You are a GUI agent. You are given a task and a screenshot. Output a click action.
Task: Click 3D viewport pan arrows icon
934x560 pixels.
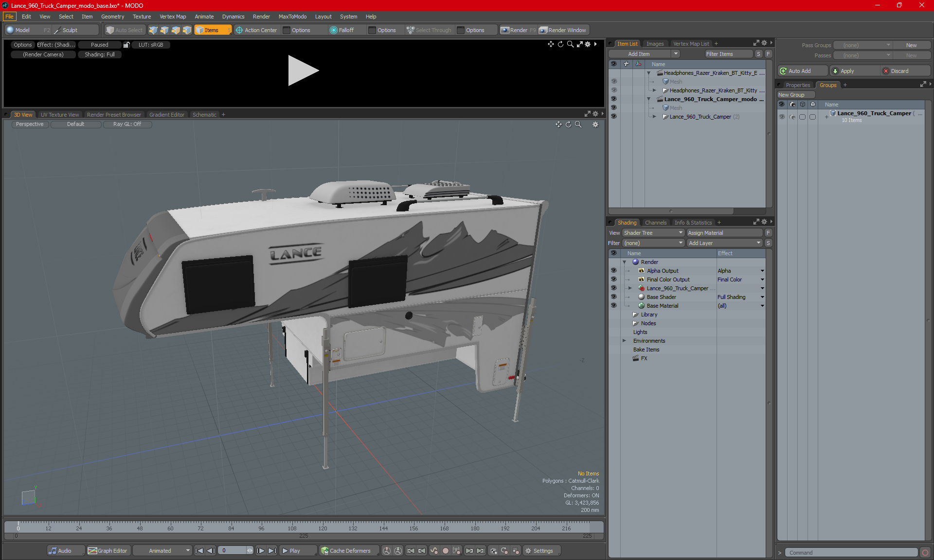coord(558,124)
